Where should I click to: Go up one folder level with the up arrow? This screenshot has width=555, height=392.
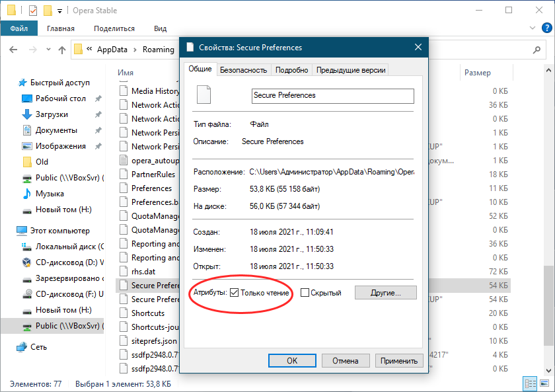pyautogui.click(x=62, y=50)
